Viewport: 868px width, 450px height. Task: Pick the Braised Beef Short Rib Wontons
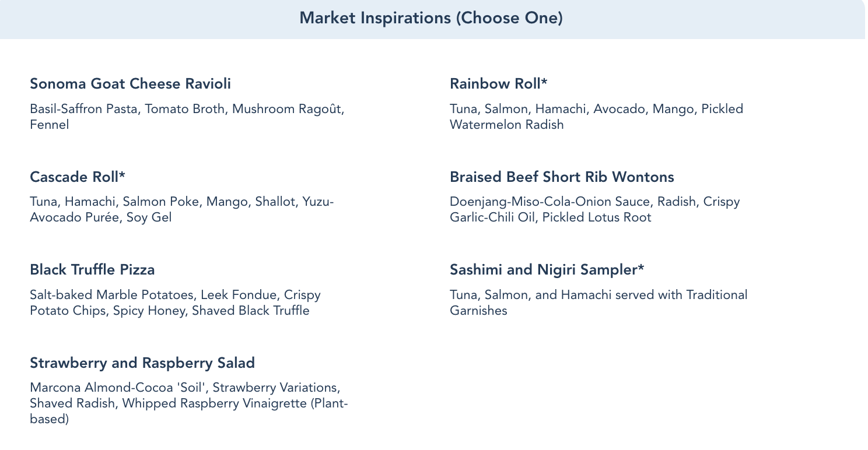click(562, 177)
